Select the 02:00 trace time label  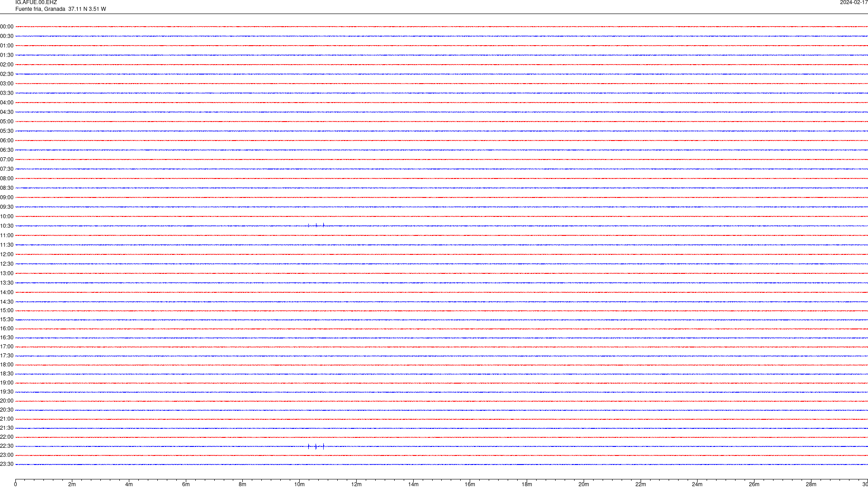click(x=7, y=65)
